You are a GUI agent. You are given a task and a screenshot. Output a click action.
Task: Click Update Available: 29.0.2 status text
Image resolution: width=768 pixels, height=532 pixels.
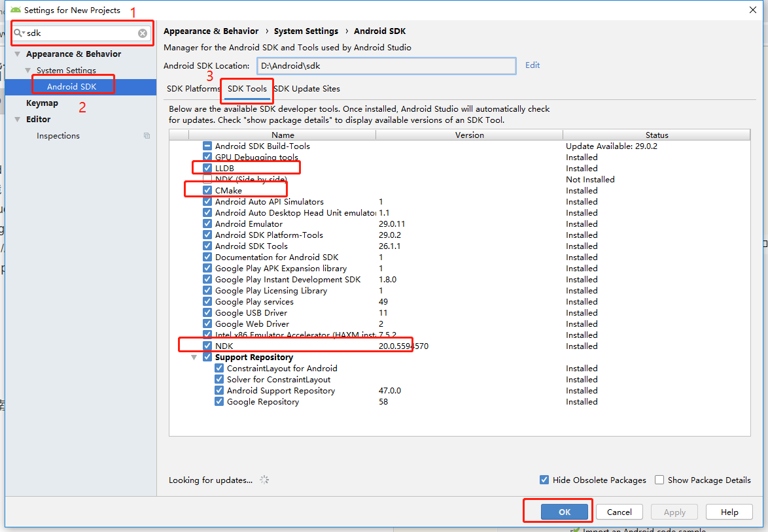pyautogui.click(x=612, y=146)
